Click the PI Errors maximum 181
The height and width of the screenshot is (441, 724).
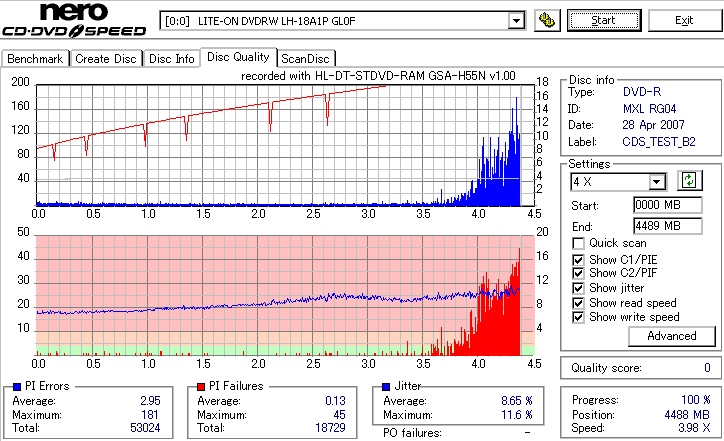click(150, 415)
